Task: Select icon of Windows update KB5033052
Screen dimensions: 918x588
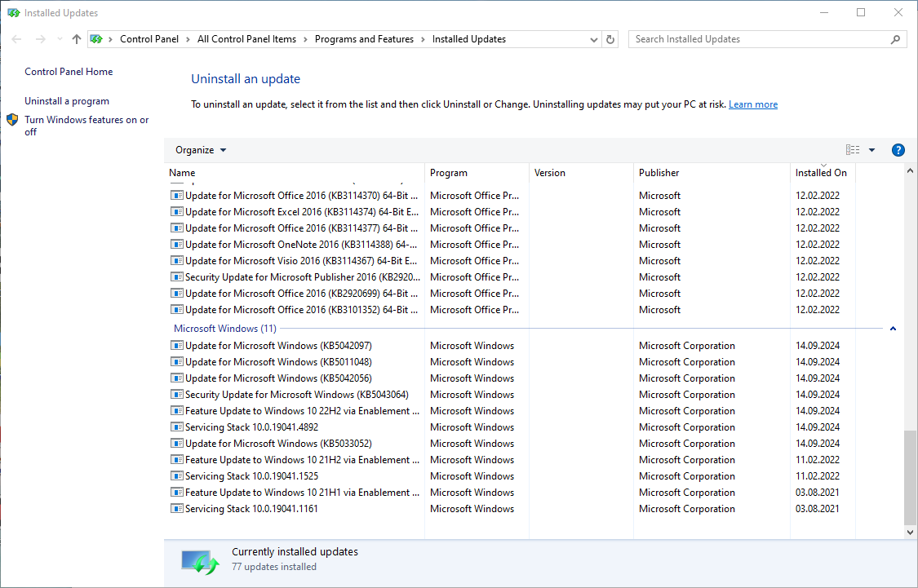Action: (x=177, y=444)
